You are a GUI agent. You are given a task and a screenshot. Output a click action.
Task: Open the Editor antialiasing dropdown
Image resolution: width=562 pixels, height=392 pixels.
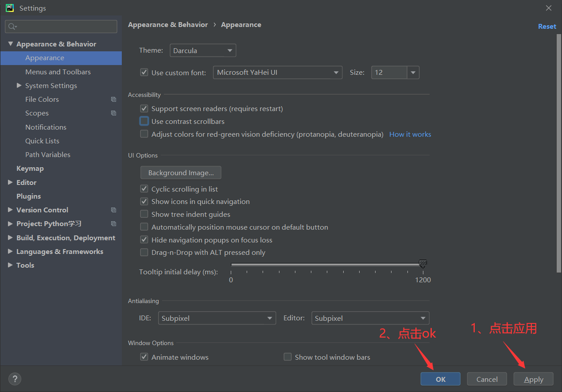(x=370, y=318)
